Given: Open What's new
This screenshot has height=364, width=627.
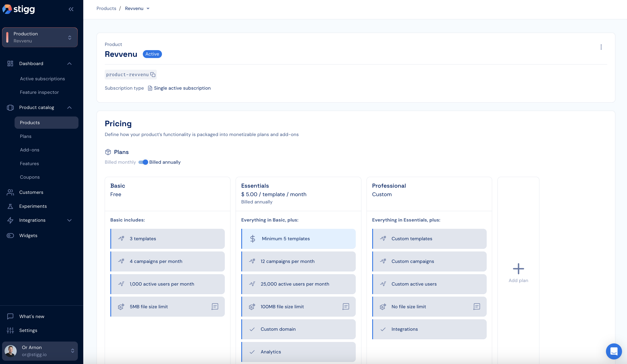Looking at the screenshot, I should tap(32, 316).
